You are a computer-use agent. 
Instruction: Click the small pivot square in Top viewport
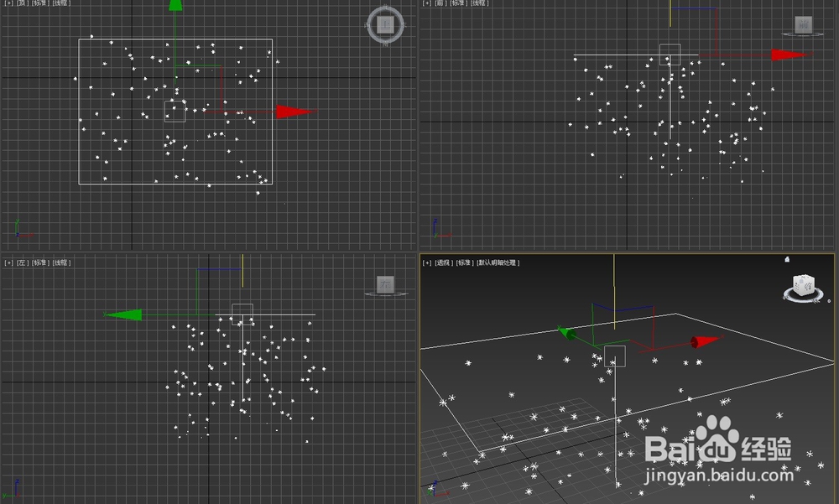(x=175, y=112)
